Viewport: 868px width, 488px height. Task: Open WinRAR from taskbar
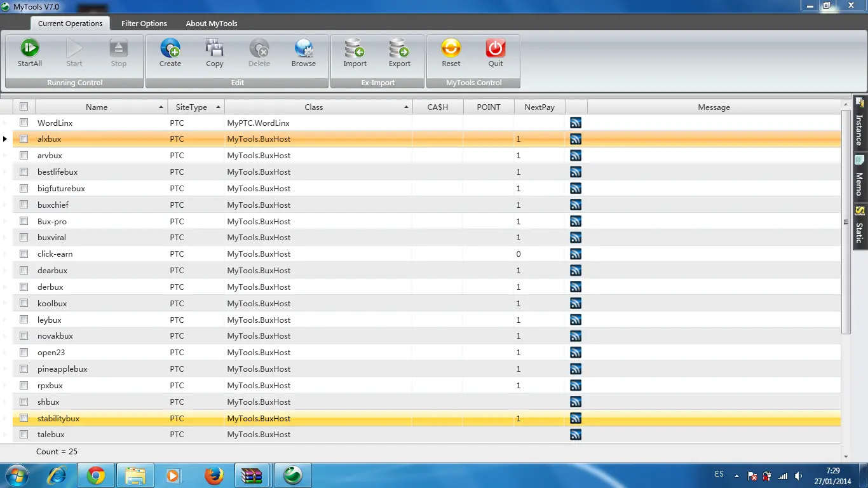tap(253, 475)
